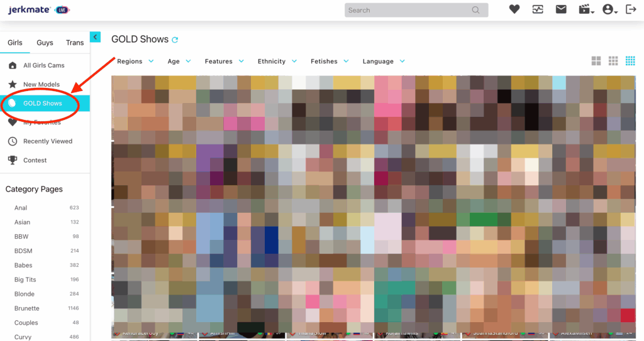
Task: Select the Trans tab
Action: [x=75, y=43]
